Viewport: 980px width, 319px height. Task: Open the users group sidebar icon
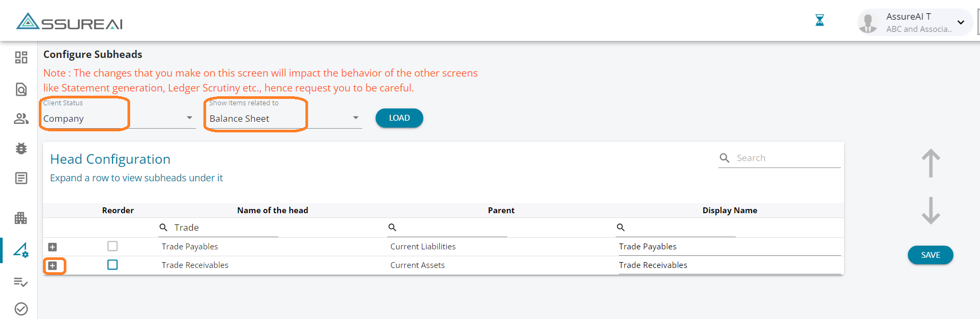[21, 119]
